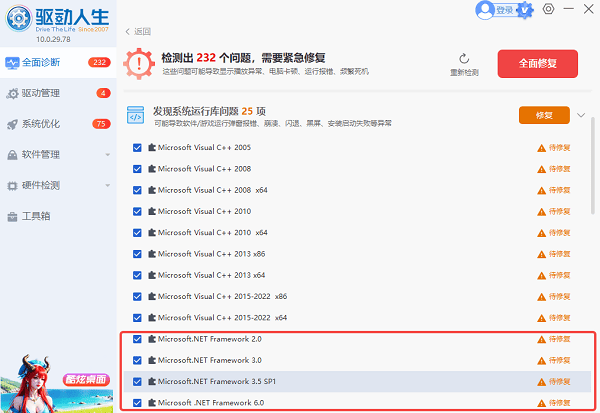Click the 返回 back link
600x413 pixels.
point(140,32)
